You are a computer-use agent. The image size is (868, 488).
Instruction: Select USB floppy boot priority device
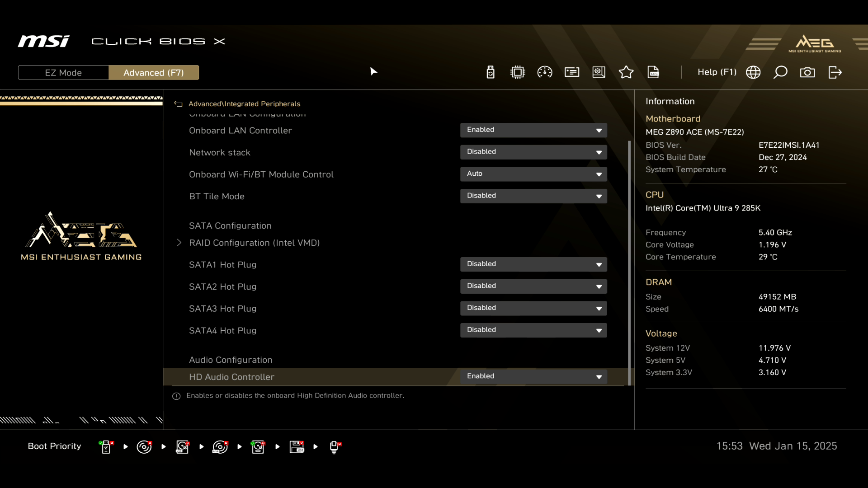point(297,447)
